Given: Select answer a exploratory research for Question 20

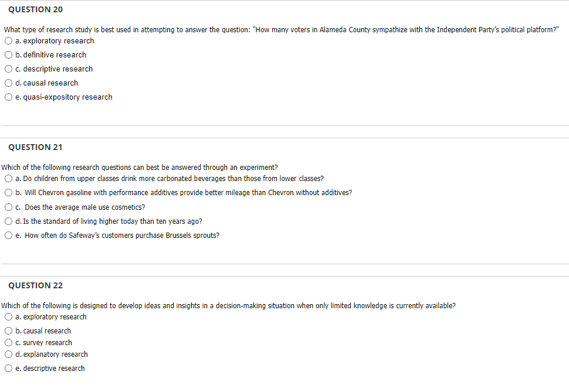Looking at the screenshot, I should [8, 40].
